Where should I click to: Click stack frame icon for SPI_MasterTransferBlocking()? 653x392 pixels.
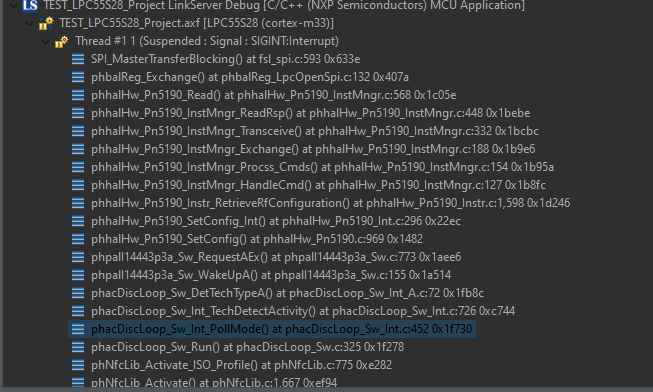click(78, 59)
